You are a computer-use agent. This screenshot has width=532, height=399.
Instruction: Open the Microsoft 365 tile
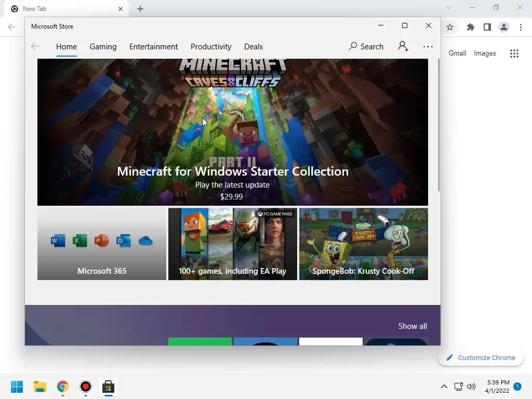pyautogui.click(x=102, y=244)
